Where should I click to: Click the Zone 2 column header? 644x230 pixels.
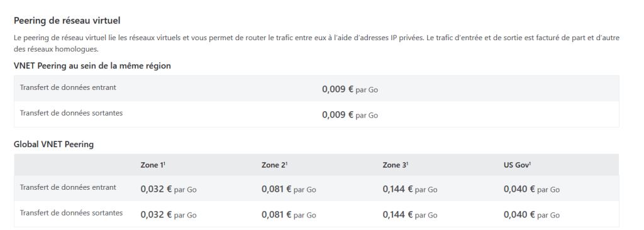point(274,165)
